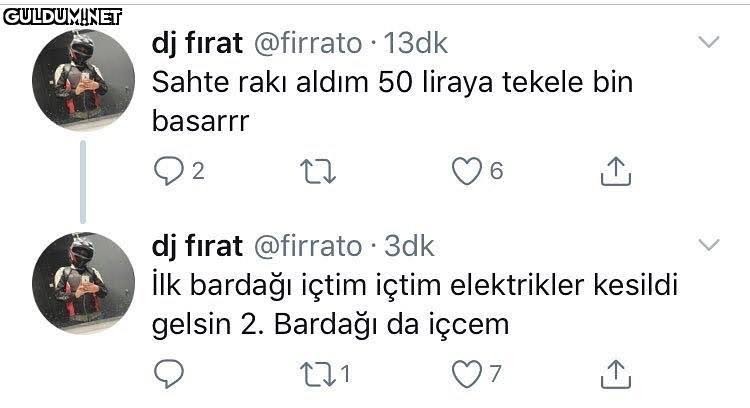Reply to the second tweet about elektrikler

pos(166,374)
